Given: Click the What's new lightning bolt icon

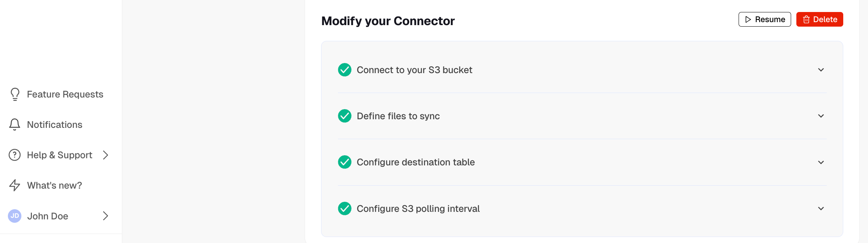Looking at the screenshot, I should (15, 185).
